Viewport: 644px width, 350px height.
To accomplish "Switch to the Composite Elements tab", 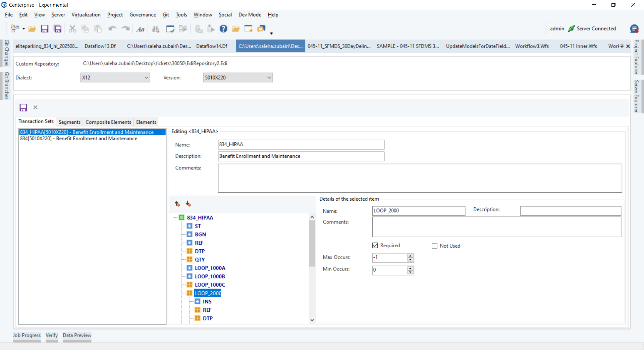I will [108, 122].
